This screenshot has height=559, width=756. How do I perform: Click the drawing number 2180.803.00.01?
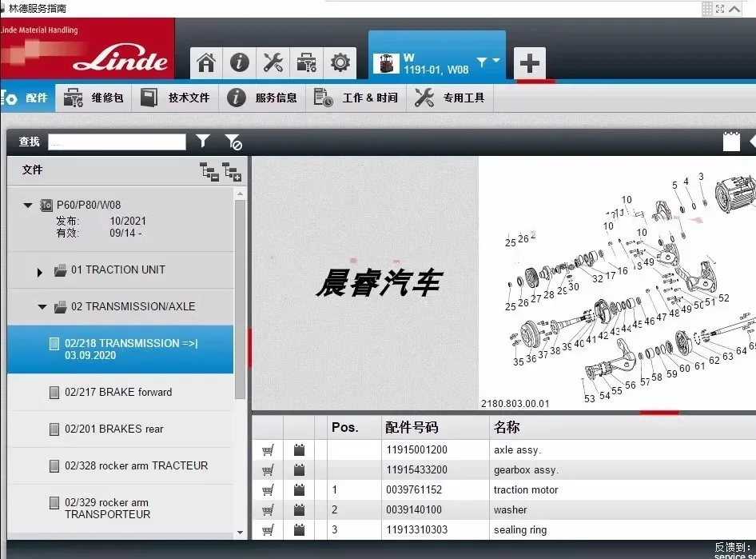click(x=515, y=404)
